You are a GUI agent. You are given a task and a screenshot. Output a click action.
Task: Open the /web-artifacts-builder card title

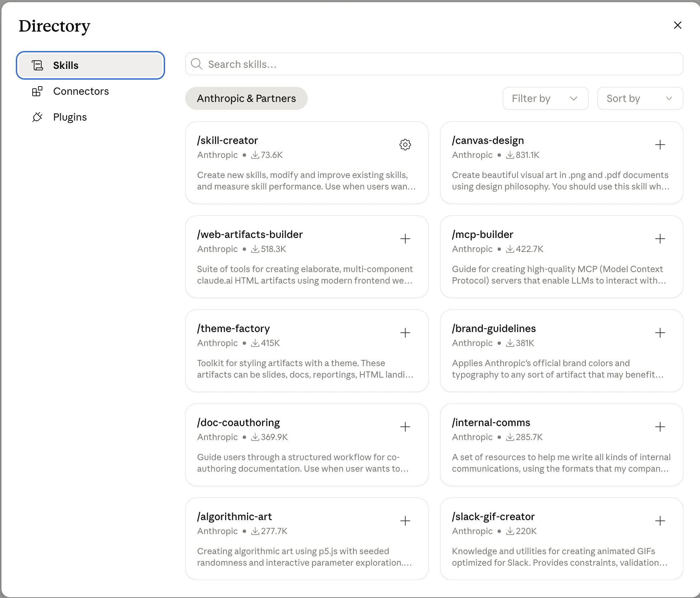[250, 234]
